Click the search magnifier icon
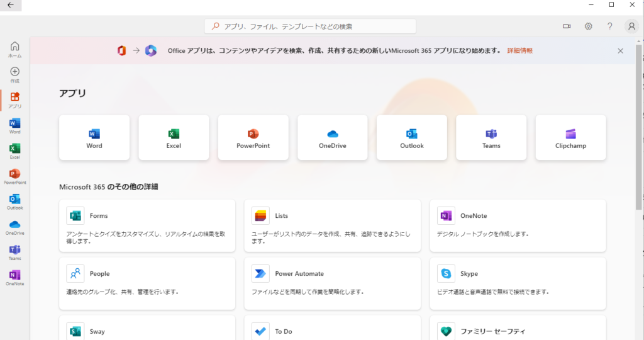 click(x=215, y=26)
